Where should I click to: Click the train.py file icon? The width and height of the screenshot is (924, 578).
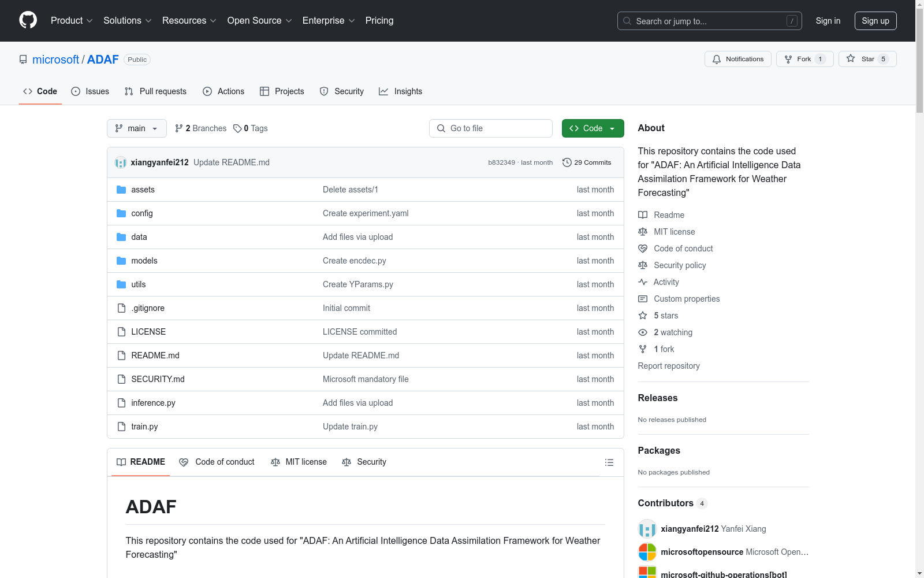pyautogui.click(x=121, y=427)
